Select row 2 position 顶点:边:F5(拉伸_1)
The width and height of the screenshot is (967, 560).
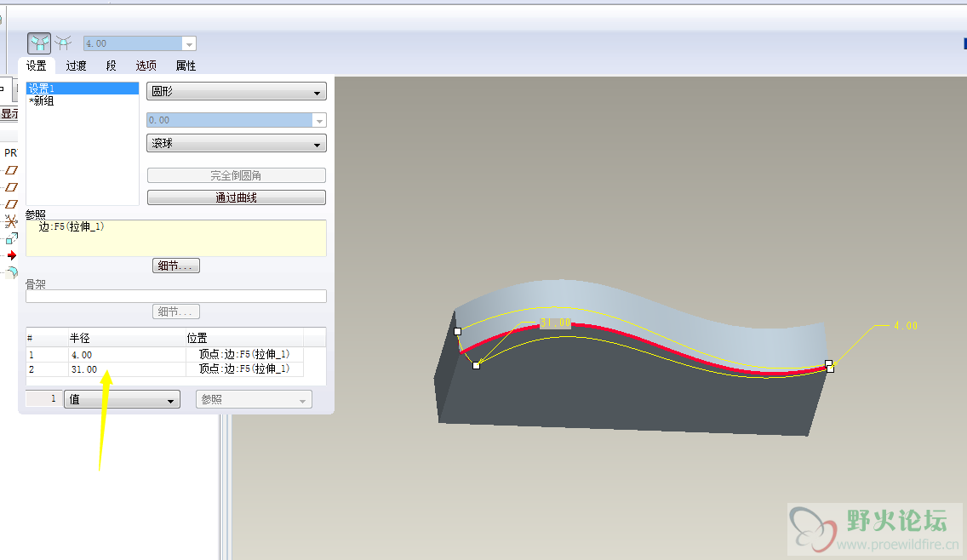point(244,369)
